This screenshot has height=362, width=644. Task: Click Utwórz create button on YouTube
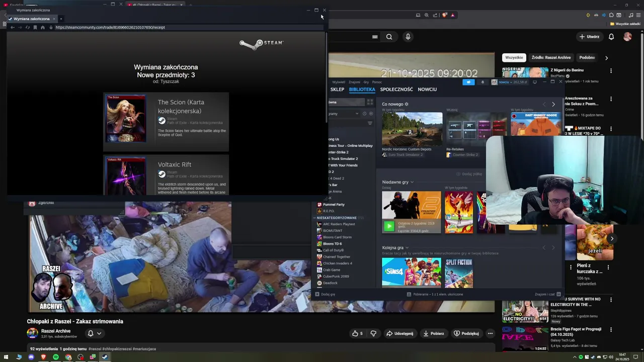[x=589, y=37]
